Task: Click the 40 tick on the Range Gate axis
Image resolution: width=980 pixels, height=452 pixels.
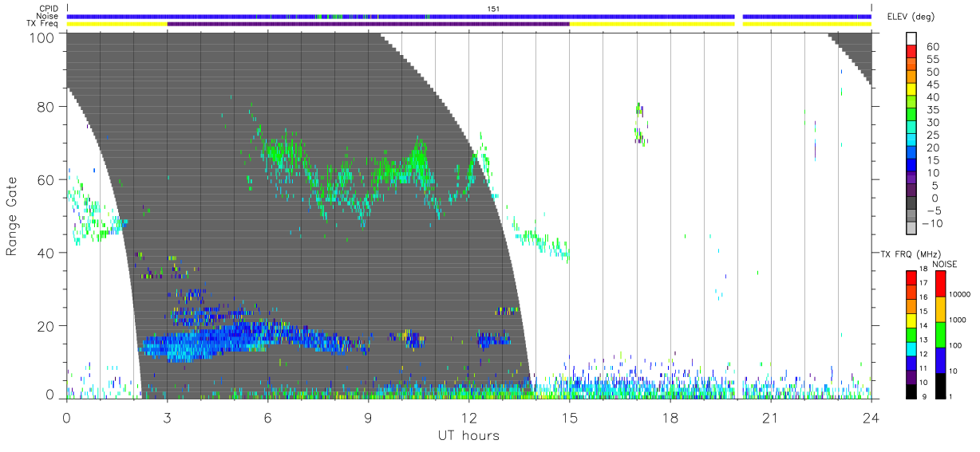Action: click(46, 254)
